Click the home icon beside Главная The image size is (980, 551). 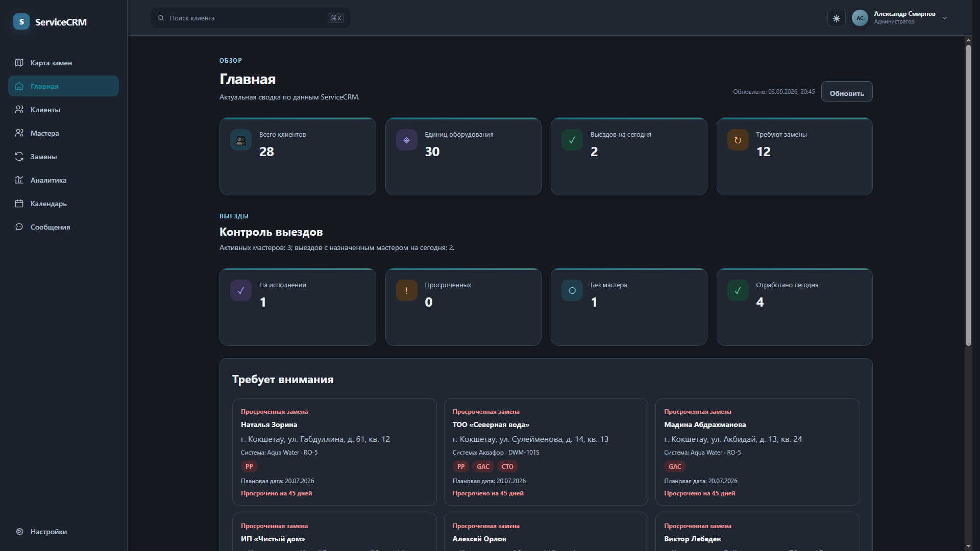tap(19, 86)
